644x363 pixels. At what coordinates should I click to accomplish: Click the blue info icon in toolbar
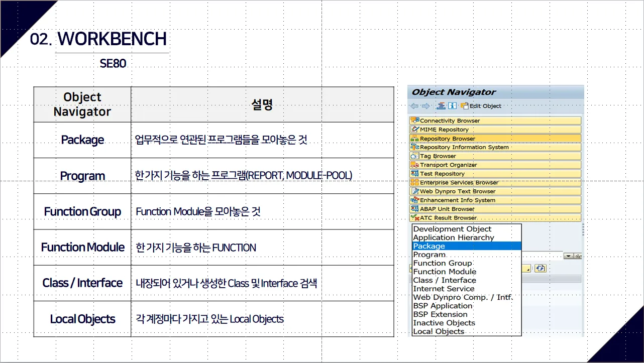point(452,106)
